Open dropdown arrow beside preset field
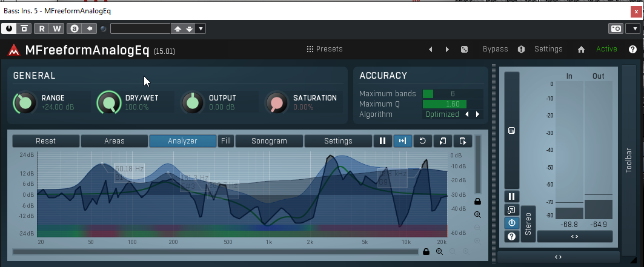 point(201,28)
